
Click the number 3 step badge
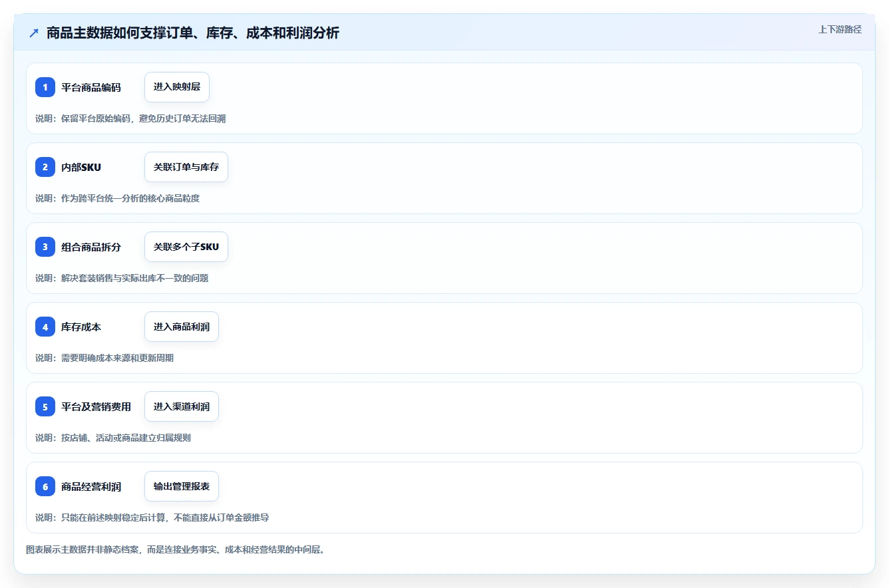pyautogui.click(x=45, y=247)
